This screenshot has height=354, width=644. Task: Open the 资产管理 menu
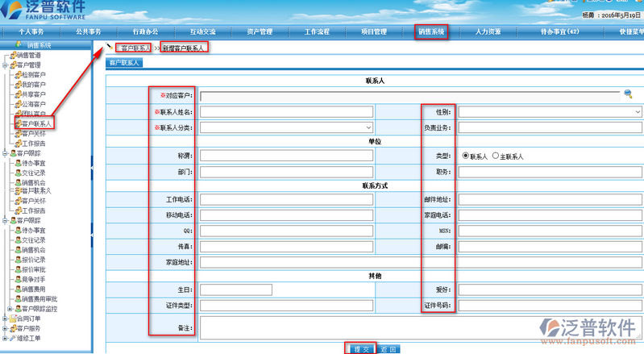(x=260, y=31)
